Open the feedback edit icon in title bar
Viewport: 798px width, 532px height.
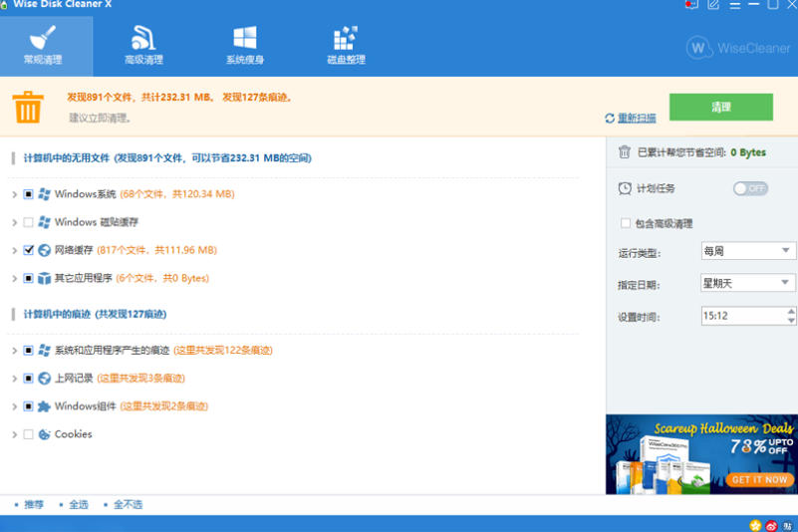[713, 5]
